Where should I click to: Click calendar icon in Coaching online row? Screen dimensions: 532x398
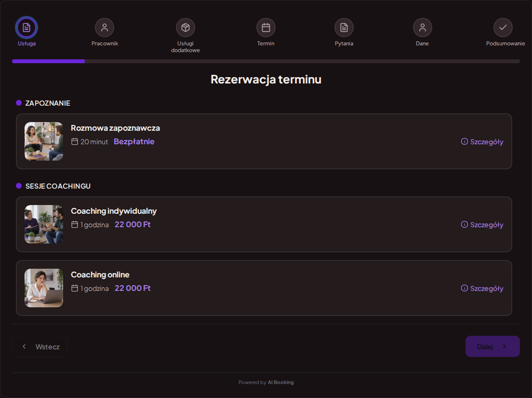[x=75, y=288]
